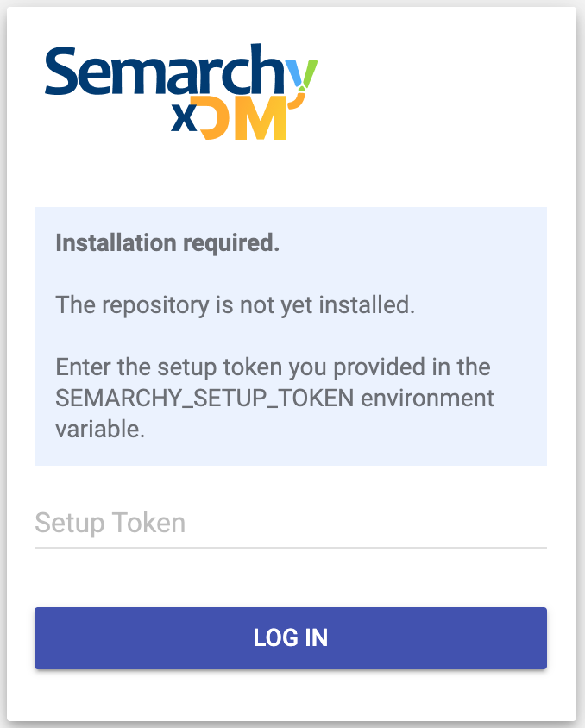Click the "LOG IN" label text
585x728 pixels.
pyautogui.click(x=291, y=638)
